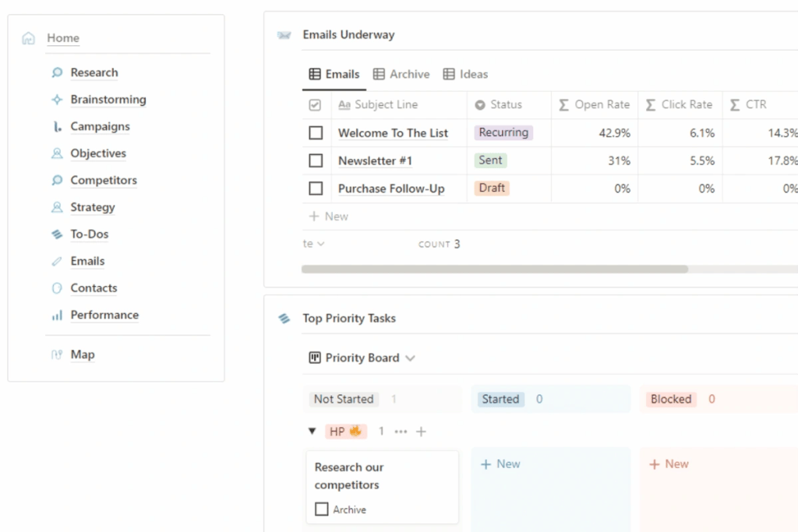Image resolution: width=798 pixels, height=532 pixels.
Task: Go to the Home link
Action: [63, 38]
